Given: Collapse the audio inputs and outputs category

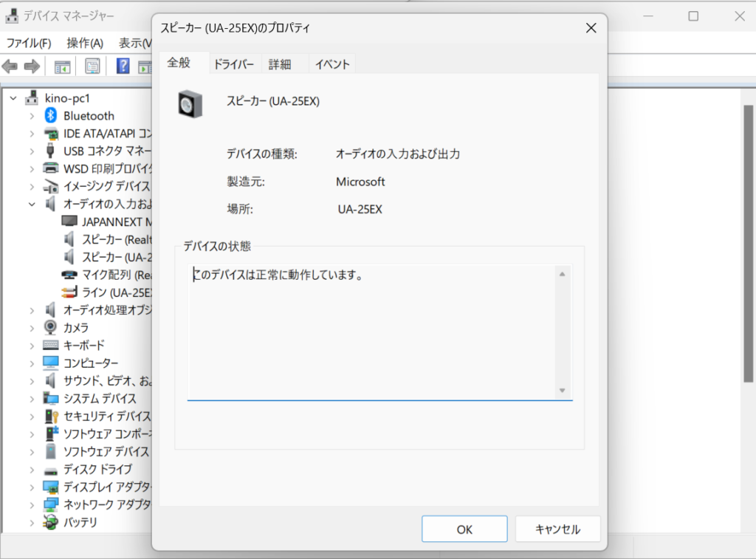Looking at the screenshot, I should [x=32, y=205].
